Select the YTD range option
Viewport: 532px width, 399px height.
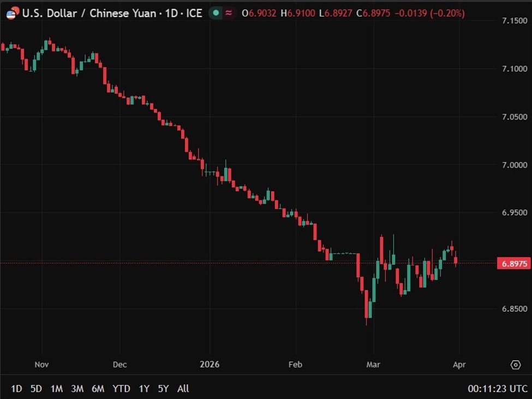(x=121, y=389)
